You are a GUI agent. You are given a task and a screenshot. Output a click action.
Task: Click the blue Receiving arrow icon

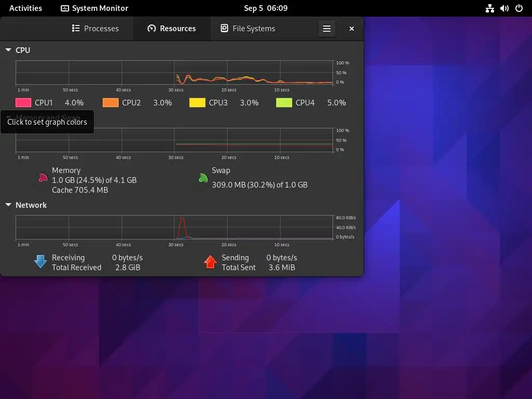41,262
